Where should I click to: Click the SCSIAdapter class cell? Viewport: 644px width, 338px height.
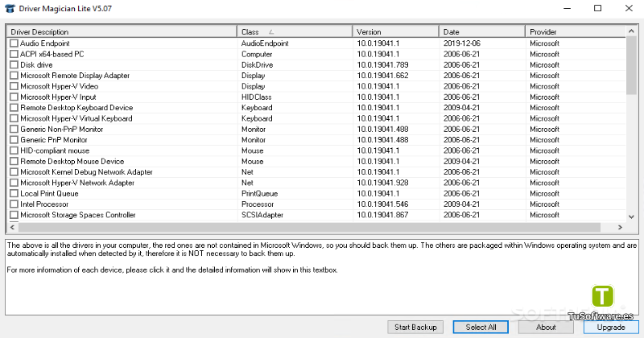tap(262, 215)
